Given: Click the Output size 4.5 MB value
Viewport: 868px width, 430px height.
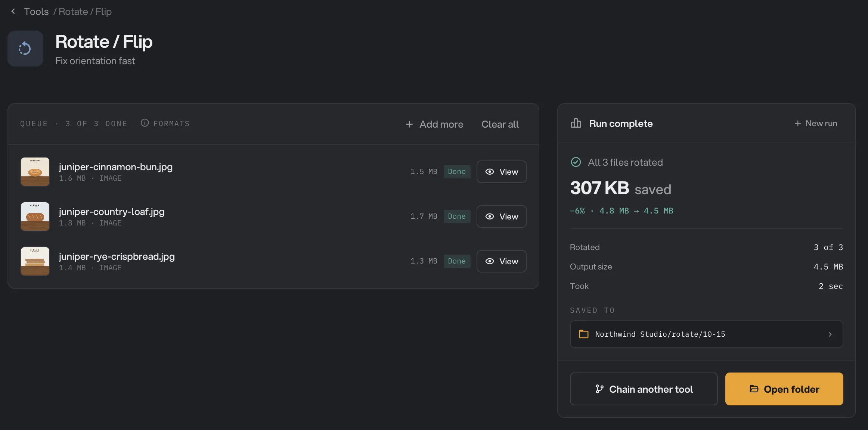Looking at the screenshot, I should click(x=828, y=267).
